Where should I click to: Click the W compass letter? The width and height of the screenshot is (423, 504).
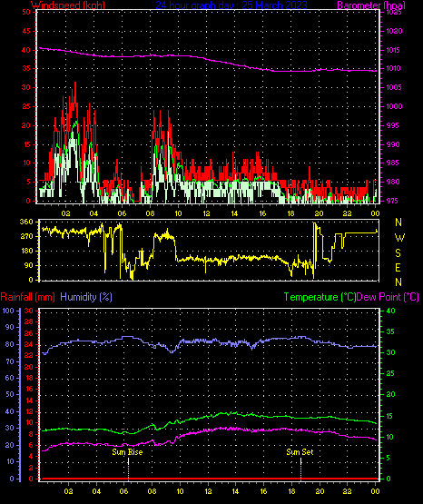pyautogui.click(x=399, y=238)
